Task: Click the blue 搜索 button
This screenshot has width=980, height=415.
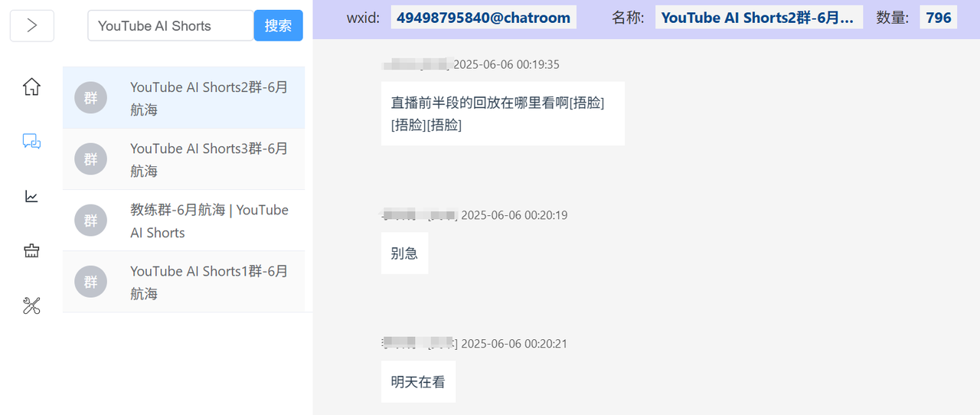Action: (279, 25)
